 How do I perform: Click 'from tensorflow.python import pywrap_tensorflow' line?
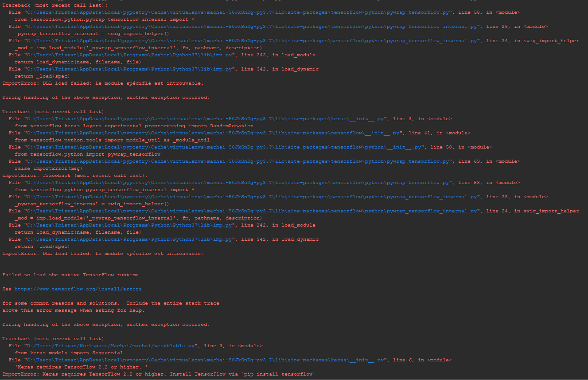point(87,154)
